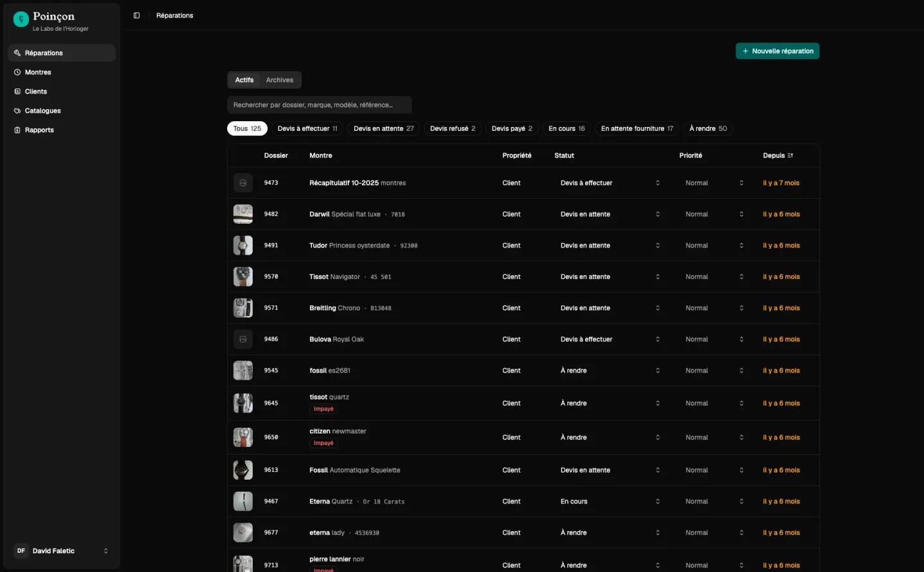Open the tissot quartz thumbnail
The width and height of the screenshot is (924, 572).
pyautogui.click(x=243, y=403)
